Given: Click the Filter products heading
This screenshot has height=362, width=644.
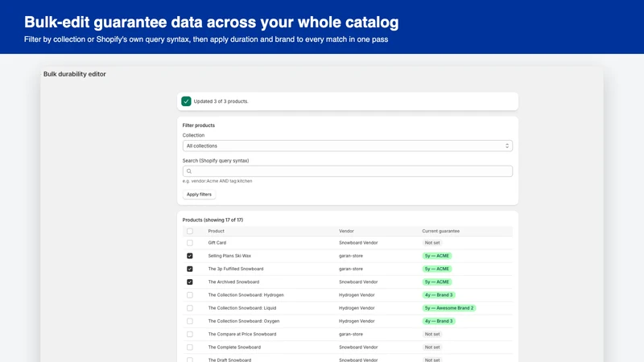Looking at the screenshot, I should click(x=199, y=125).
